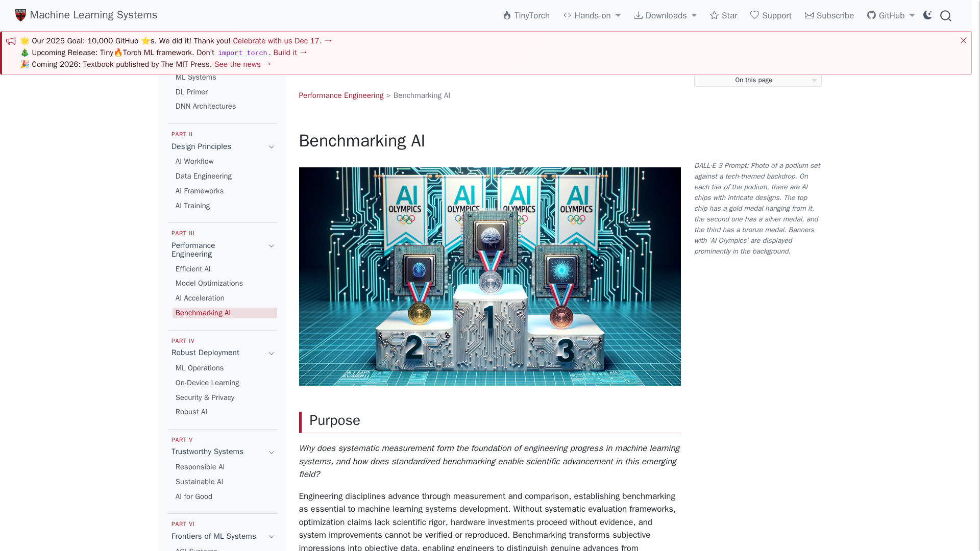This screenshot has width=980, height=551.
Task: Open TinyTorch via the flame icon
Action: tap(507, 16)
